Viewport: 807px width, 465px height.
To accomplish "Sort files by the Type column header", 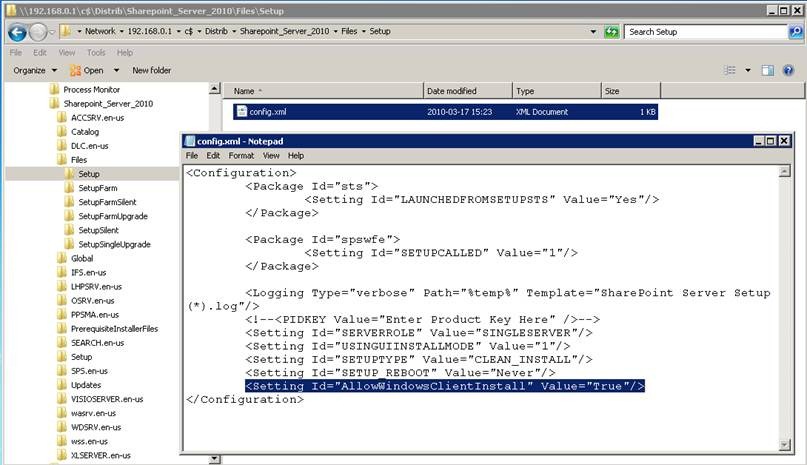I will [x=557, y=91].
